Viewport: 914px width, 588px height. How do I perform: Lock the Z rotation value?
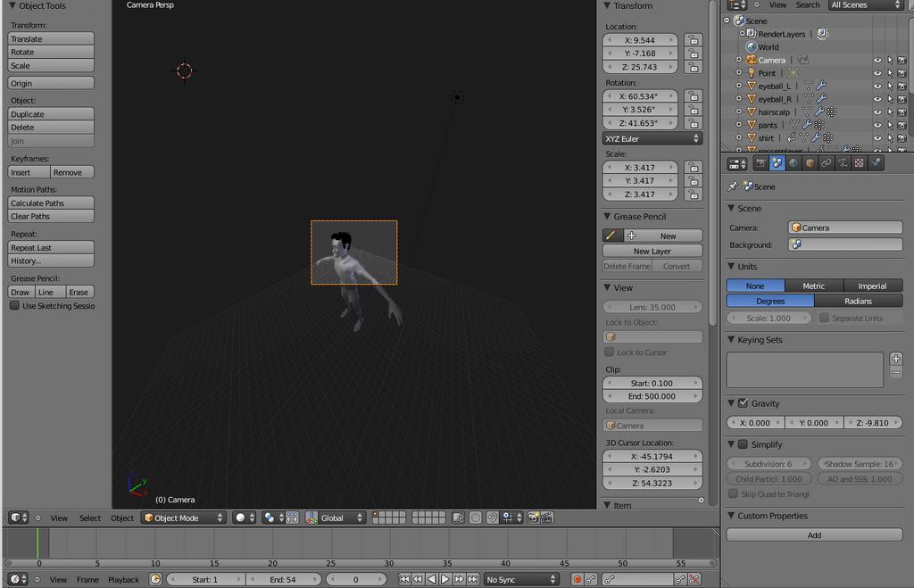pos(693,123)
